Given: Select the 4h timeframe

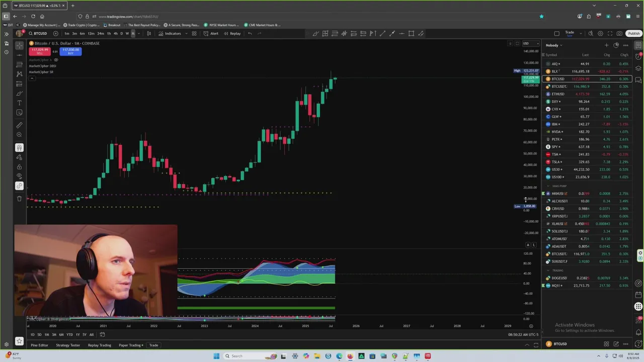Looking at the screenshot, I should (x=115, y=34).
